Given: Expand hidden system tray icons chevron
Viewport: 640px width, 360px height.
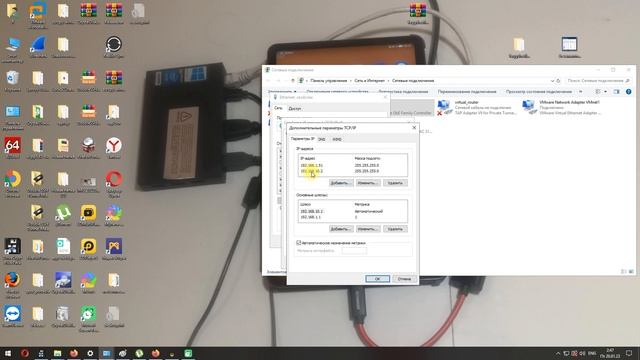Looking at the screenshot, I should pyautogui.click(x=558, y=353).
